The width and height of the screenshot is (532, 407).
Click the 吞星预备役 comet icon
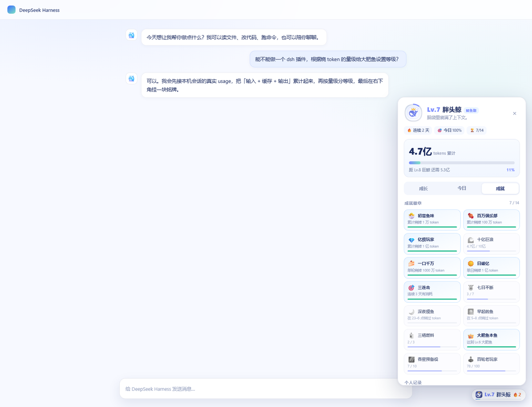(411, 360)
